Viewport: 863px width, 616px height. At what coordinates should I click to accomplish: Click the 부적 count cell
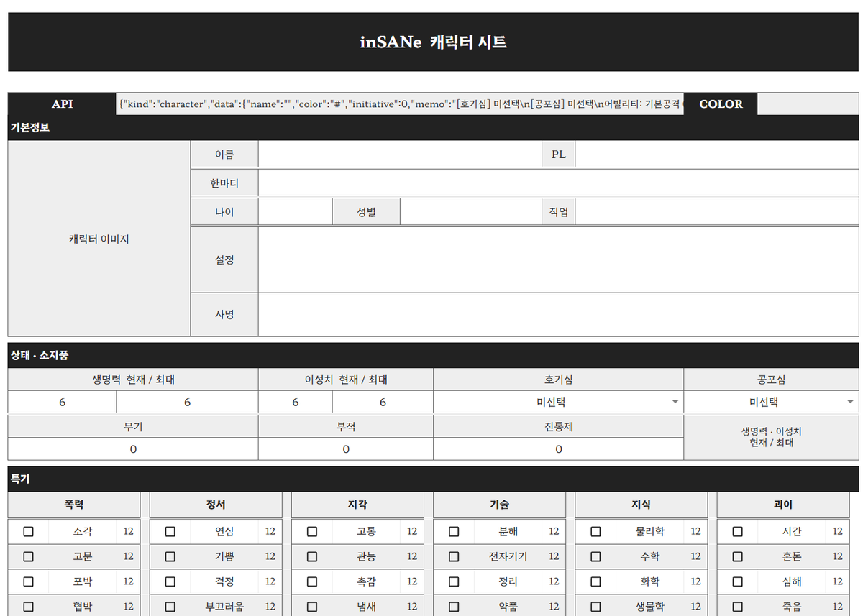point(346,449)
